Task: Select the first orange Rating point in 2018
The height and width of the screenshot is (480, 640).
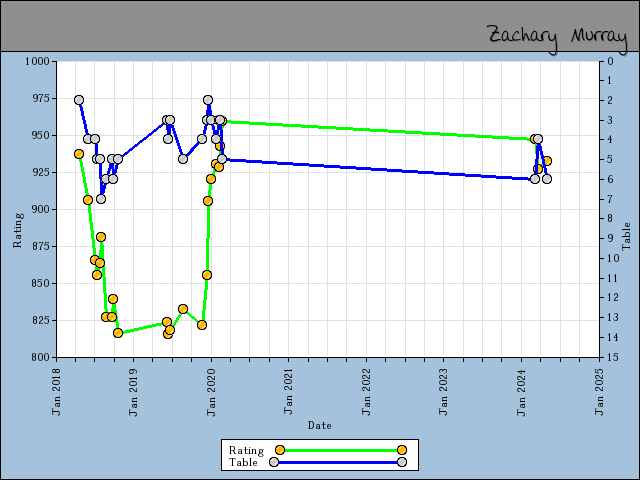Action: tap(79, 154)
